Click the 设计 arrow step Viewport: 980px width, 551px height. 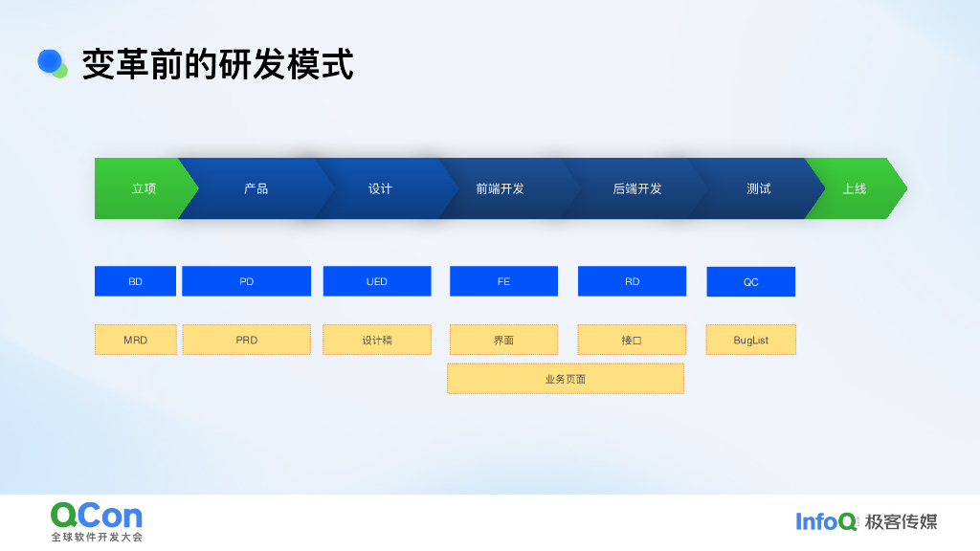[x=380, y=188]
